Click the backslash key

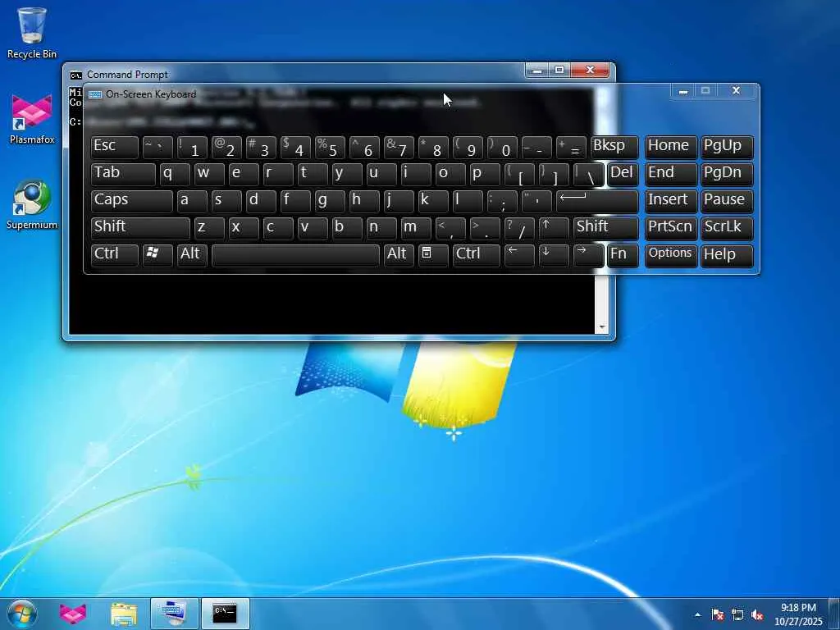pyautogui.click(x=587, y=175)
